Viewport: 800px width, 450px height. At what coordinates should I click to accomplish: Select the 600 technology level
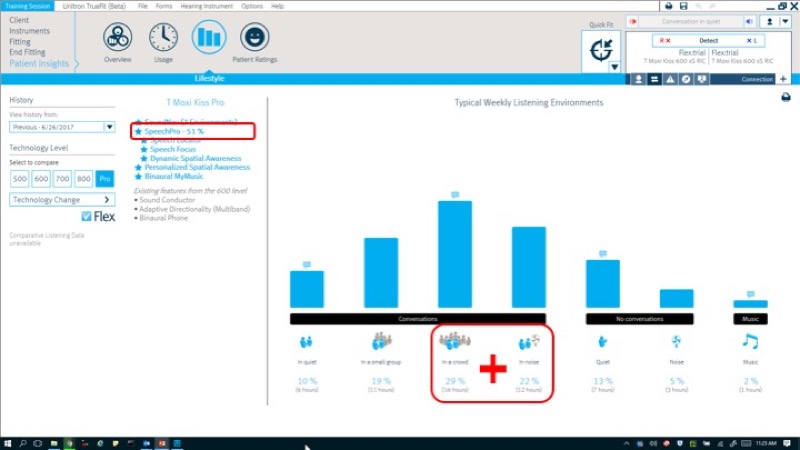(x=41, y=179)
